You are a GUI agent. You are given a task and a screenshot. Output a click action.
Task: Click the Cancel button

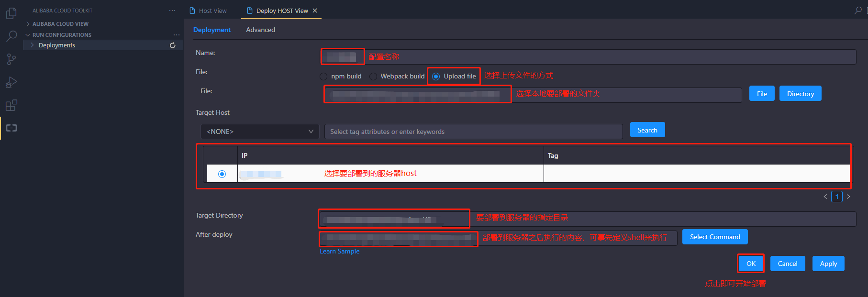[788, 264]
